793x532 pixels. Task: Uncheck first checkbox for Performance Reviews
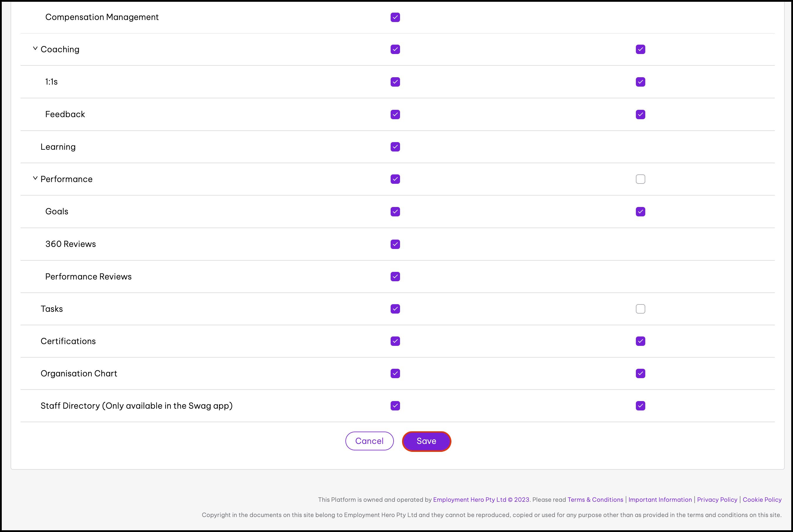click(x=395, y=277)
